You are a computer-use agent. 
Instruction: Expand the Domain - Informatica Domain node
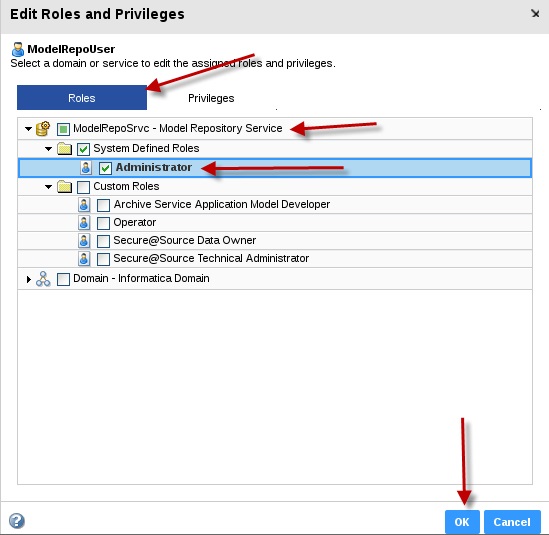point(29,279)
